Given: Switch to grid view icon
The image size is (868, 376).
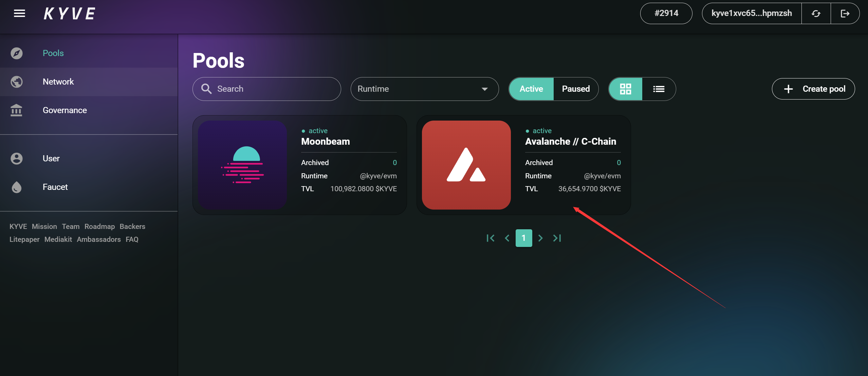Looking at the screenshot, I should pyautogui.click(x=625, y=89).
